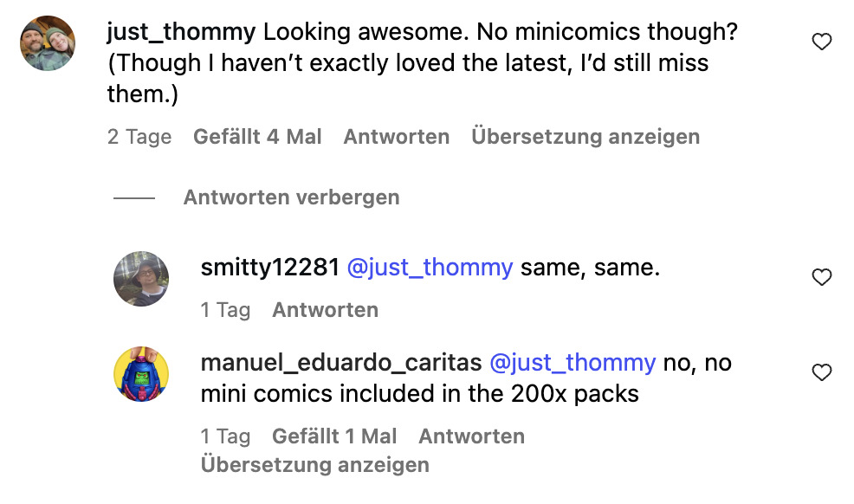Show translation of just_thommy's comment
The image size is (854, 504).
586,137
